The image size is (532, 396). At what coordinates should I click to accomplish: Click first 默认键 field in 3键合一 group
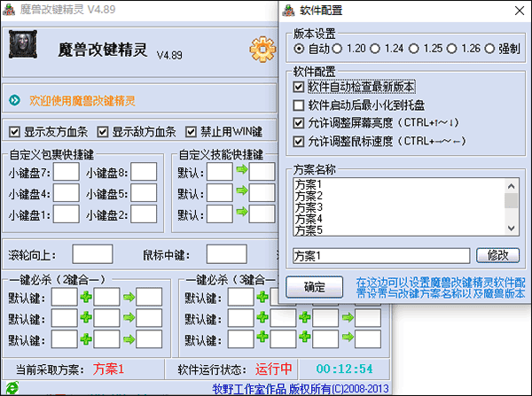pyautogui.click(x=241, y=297)
